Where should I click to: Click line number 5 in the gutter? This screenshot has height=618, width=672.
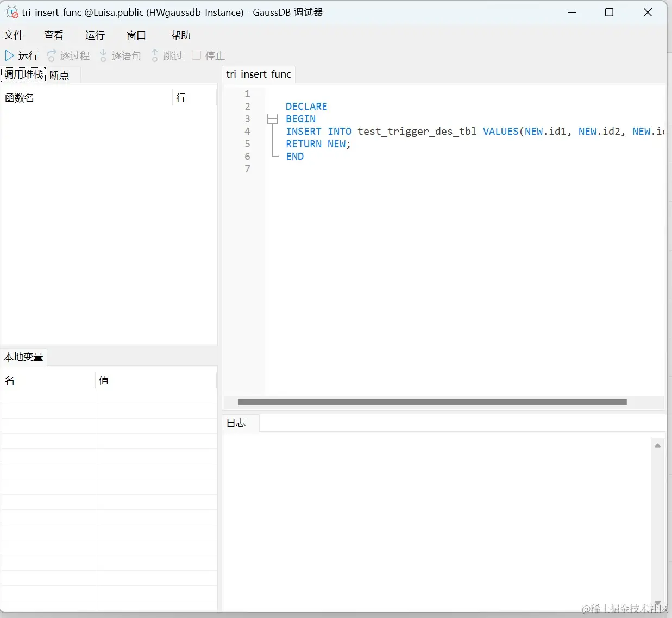click(x=247, y=143)
